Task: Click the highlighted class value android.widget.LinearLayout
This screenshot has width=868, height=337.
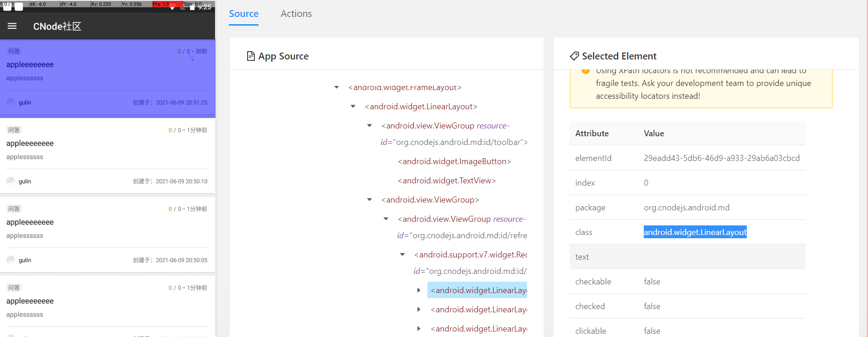Action: click(x=695, y=232)
